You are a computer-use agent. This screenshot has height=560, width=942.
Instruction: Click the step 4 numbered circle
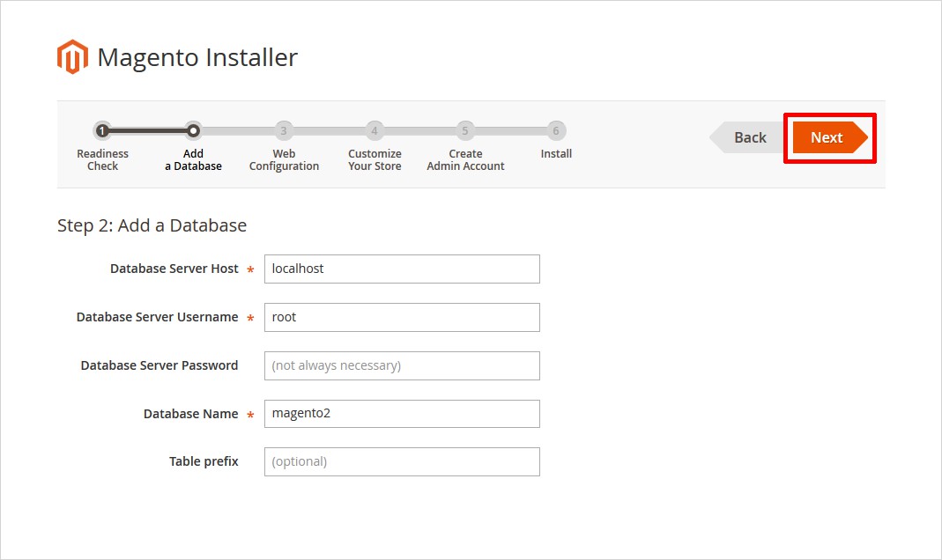375,131
